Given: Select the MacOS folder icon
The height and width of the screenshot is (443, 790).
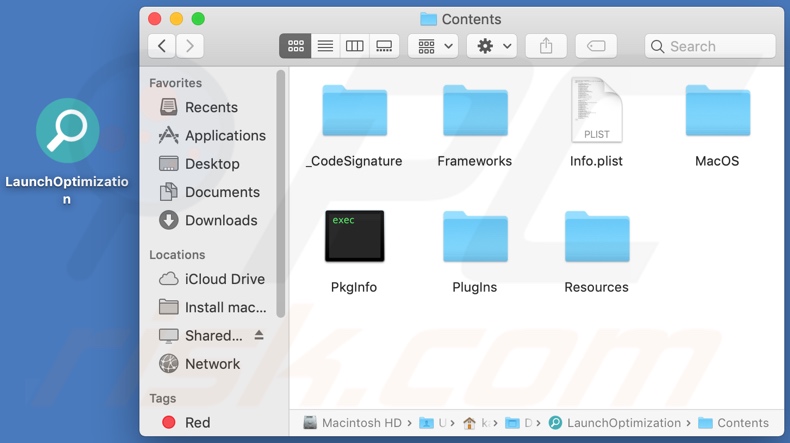Looking at the screenshot, I should click(x=718, y=111).
